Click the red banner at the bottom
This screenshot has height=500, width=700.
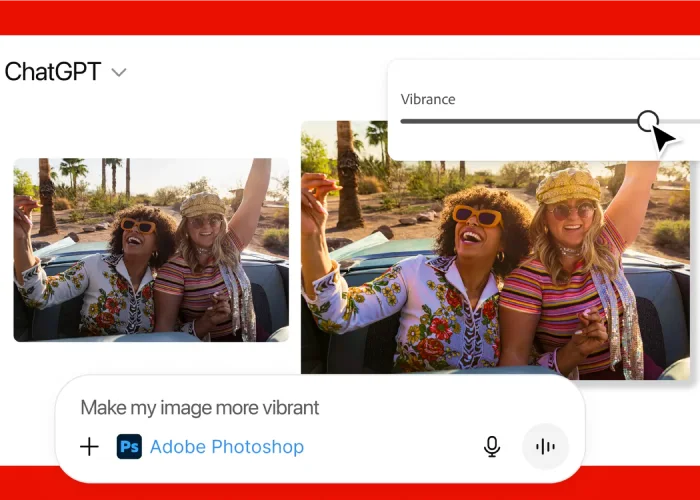350,483
